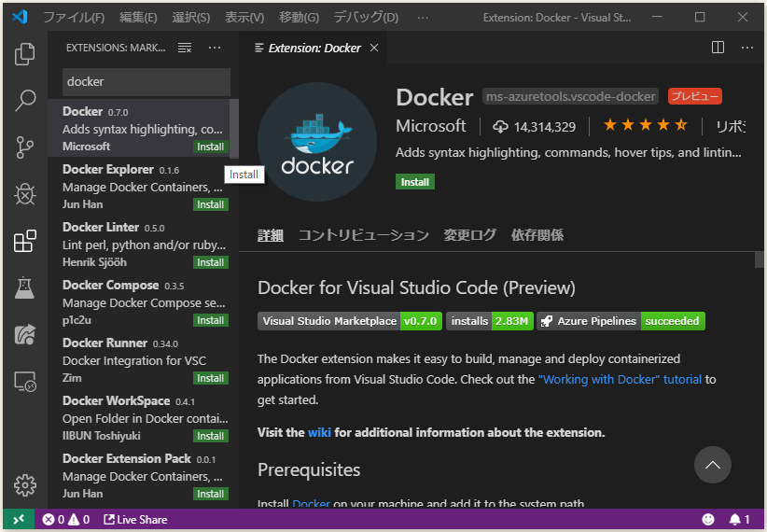Install Docker Extension Pack
Image resolution: width=767 pixels, height=532 pixels.
210,494
